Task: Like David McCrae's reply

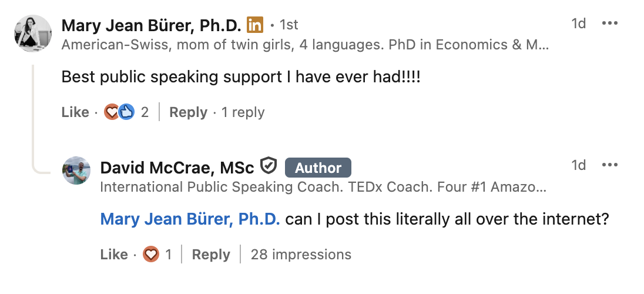Action: tap(114, 255)
